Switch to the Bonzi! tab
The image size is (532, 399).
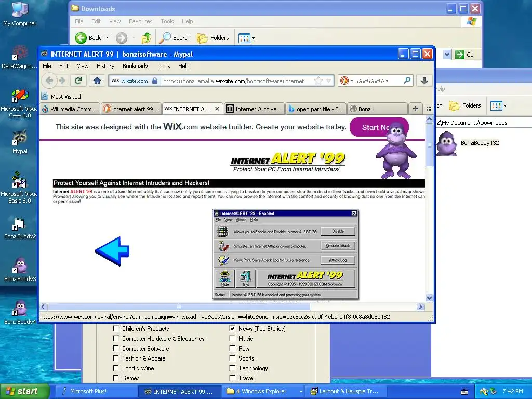(x=377, y=109)
